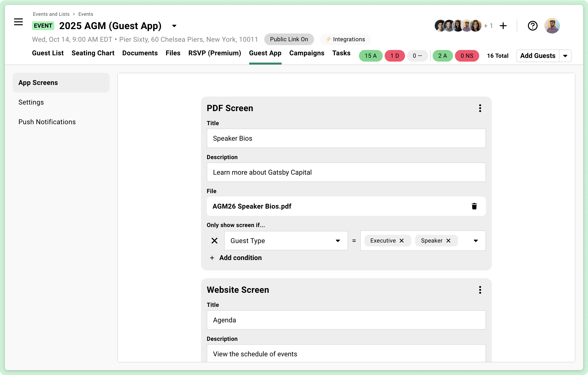The image size is (588, 375).
Task: Click the help question mark icon
Action: coord(532,25)
